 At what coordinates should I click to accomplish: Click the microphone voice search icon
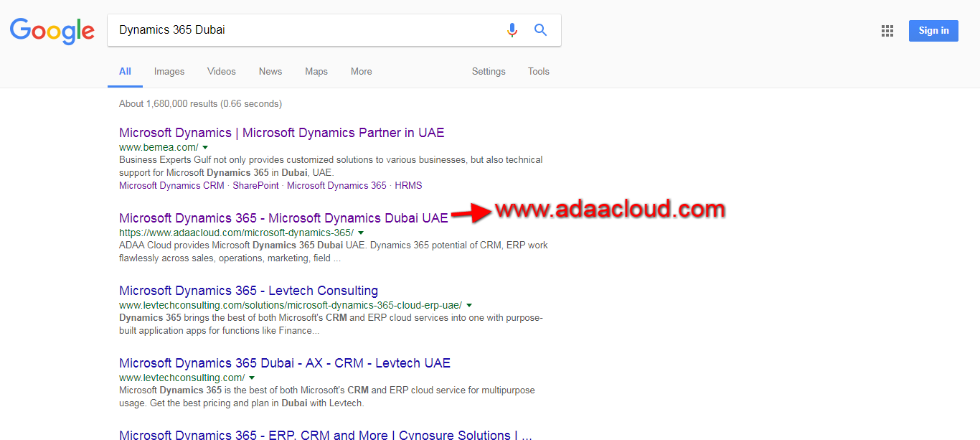point(512,30)
